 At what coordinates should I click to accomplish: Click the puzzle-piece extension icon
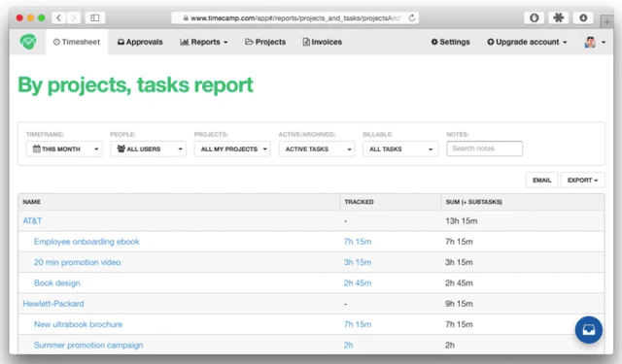[559, 17]
